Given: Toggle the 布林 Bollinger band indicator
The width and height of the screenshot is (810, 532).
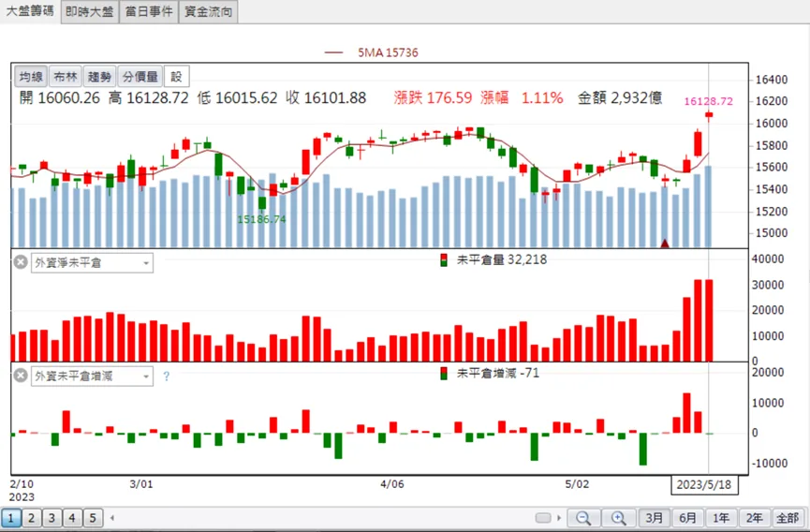Looking at the screenshot, I should [66, 77].
